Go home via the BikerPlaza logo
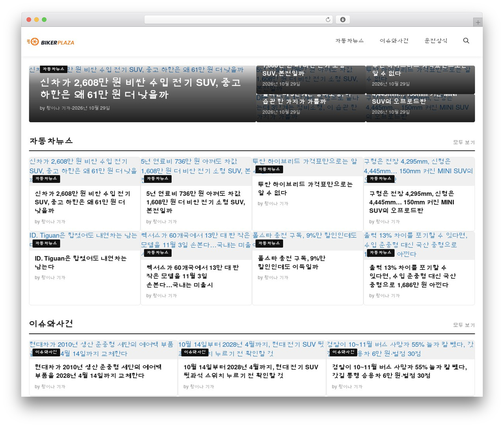504x427 pixels. pyautogui.click(x=50, y=42)
